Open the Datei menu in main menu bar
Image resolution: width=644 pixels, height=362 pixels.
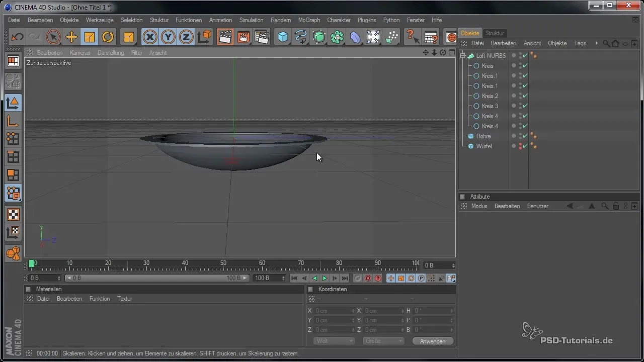point(14,20)
